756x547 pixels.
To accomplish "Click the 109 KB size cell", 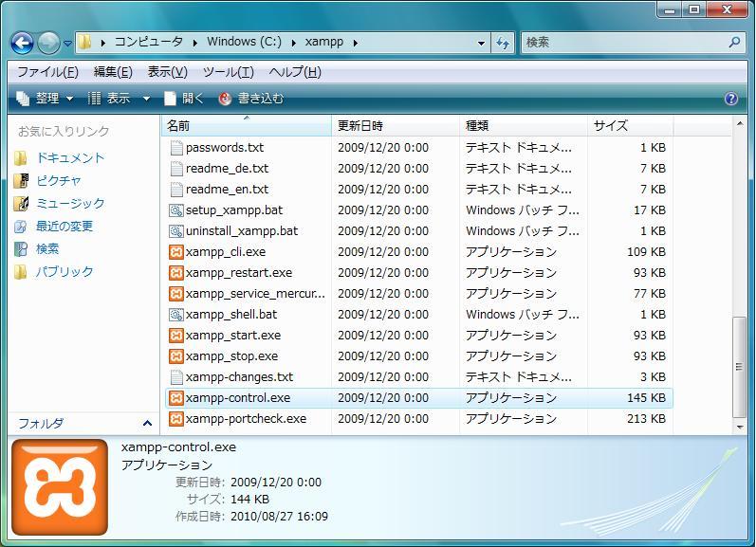I will pos(646,252).
